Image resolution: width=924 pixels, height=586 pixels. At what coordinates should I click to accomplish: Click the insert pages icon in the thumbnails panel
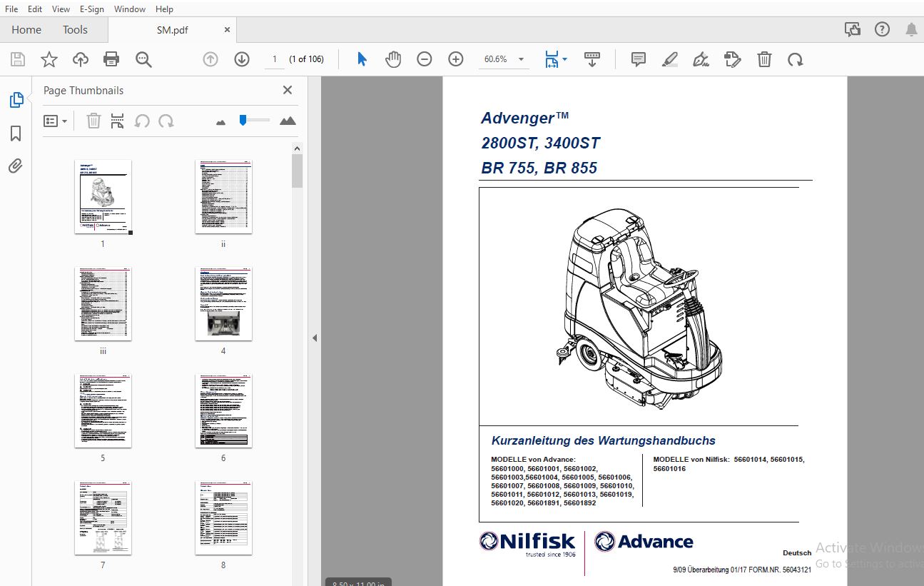(118, 121)
